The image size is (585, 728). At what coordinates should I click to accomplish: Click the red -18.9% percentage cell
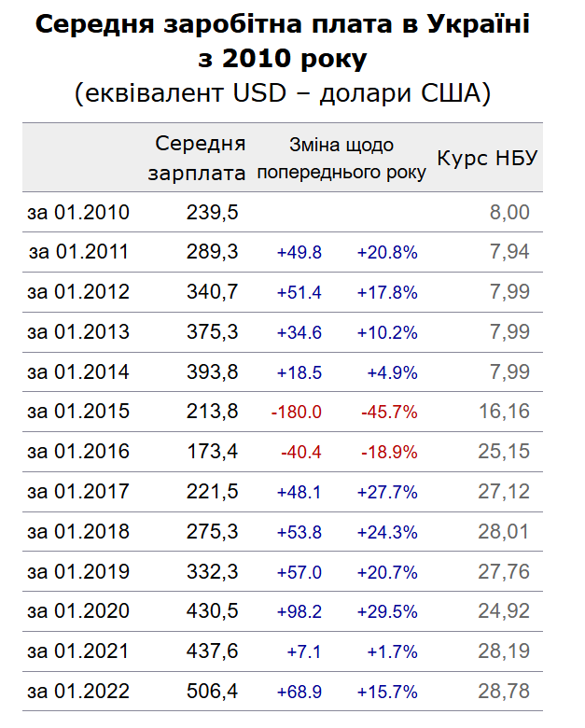(x=389, y=453)
